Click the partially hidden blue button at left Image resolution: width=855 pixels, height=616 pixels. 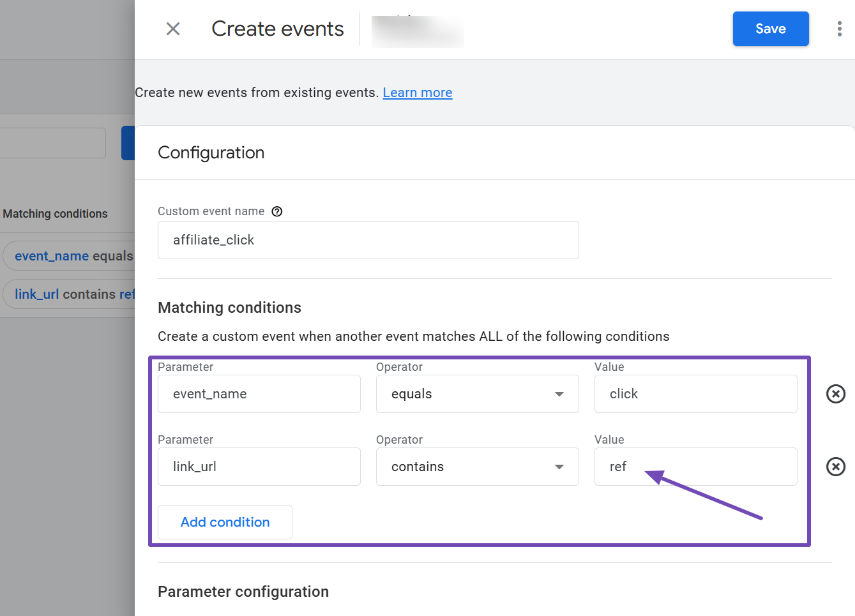point(128,143)
